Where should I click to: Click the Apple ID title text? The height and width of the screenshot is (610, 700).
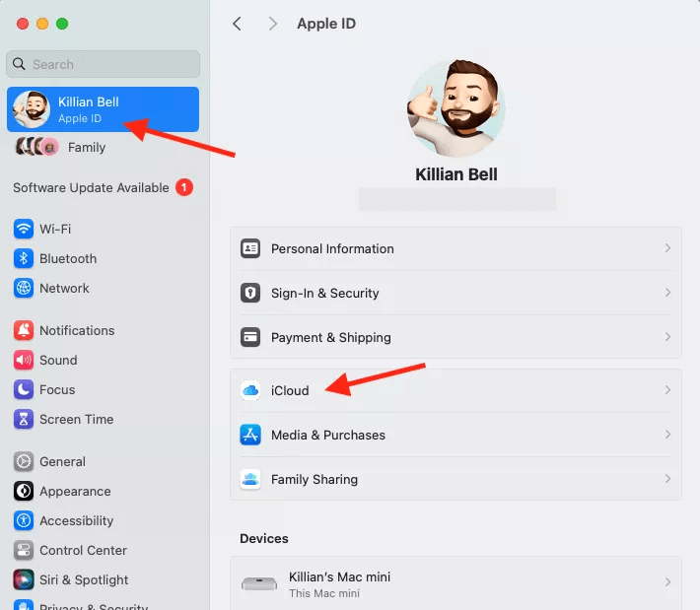326,24
